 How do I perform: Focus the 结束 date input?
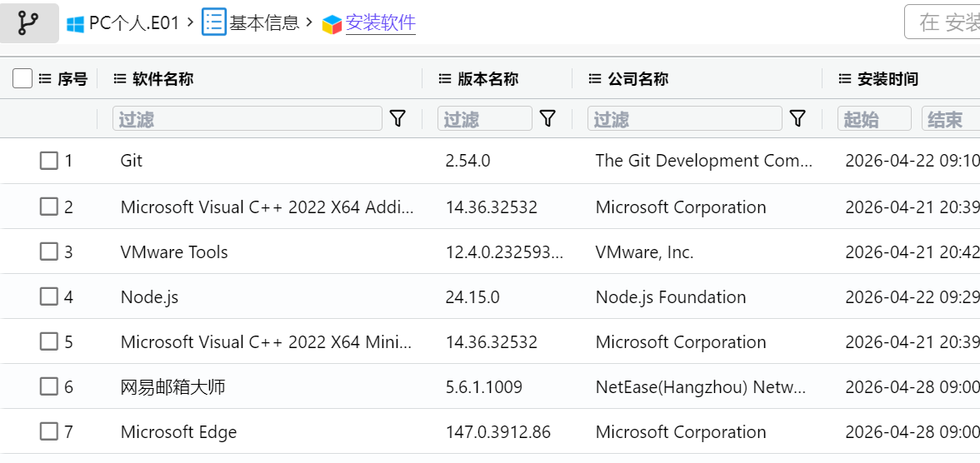[951, 118]
